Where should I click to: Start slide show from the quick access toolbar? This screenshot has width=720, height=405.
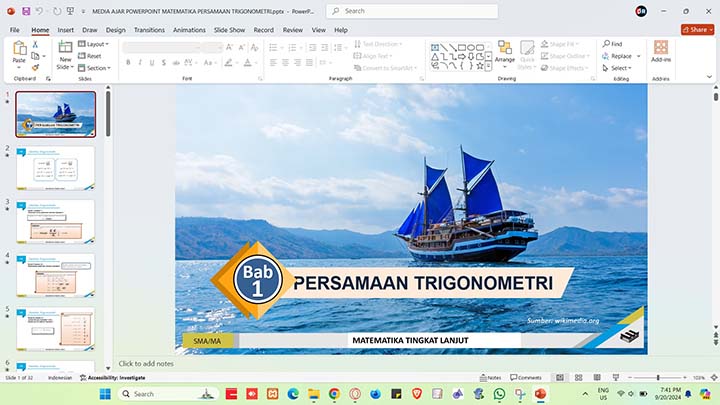coord(70,11)
